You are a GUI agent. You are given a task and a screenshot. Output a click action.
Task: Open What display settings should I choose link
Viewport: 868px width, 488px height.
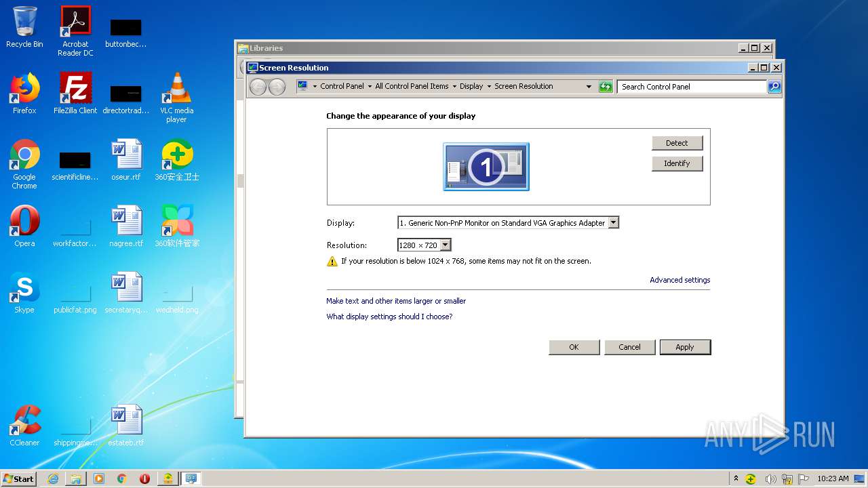coord(389,317)
